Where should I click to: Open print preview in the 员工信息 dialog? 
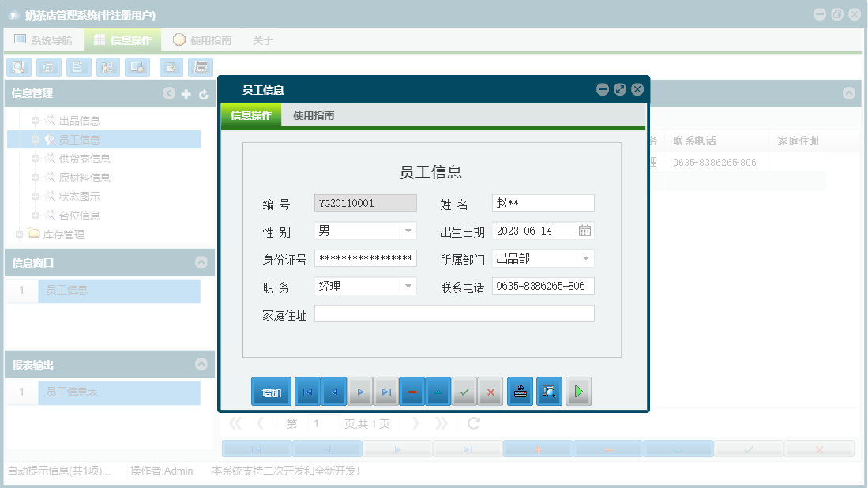tap(549, 391)
